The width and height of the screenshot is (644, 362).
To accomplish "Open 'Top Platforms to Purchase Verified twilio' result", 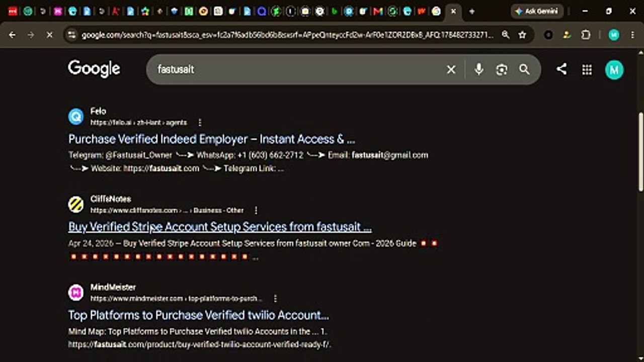I will coord(199,315).
